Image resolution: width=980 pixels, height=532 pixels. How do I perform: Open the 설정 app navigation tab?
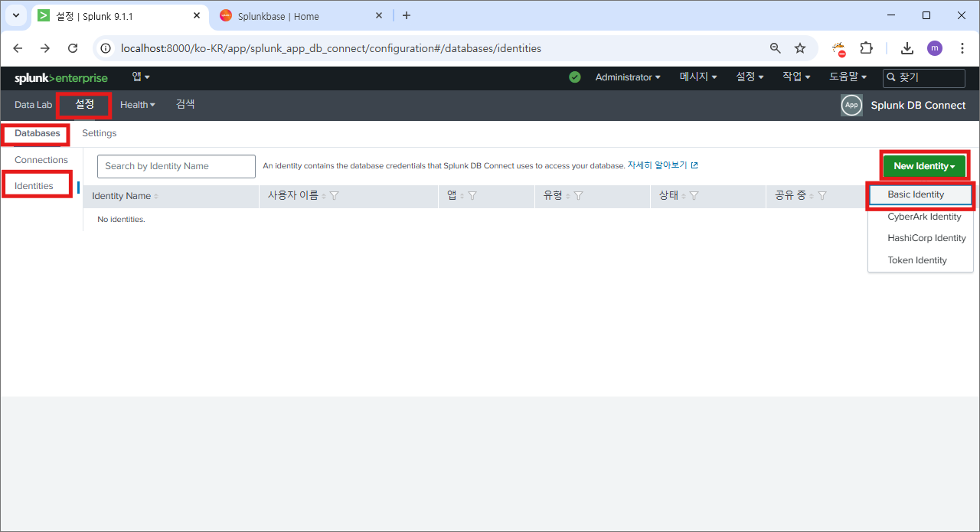[84, 104]
